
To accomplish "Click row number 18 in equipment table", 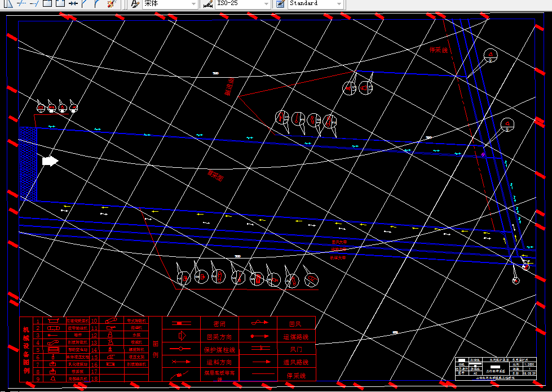I will [x=94, y=378].
